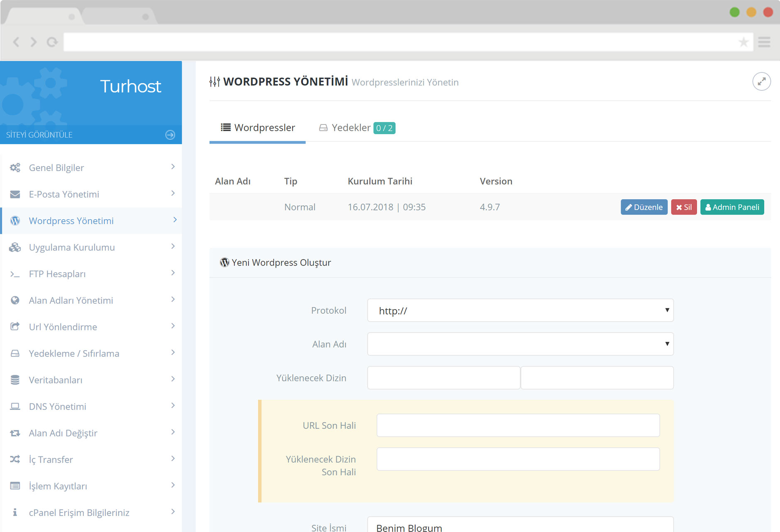The width and height of the screenshot is (780, 532).
Task: Open Wordpress Yönetimi menu item
Action: [92, 221]
